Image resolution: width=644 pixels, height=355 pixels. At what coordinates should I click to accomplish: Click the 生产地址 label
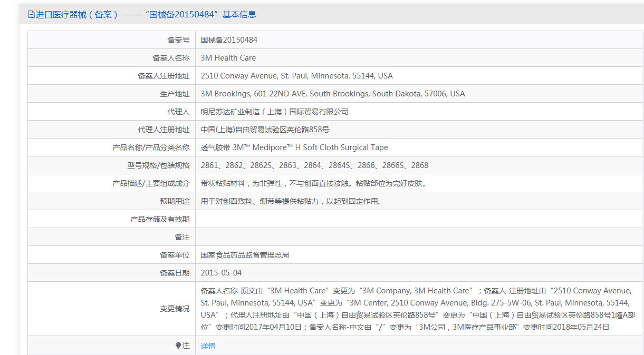tap(175, 94)
